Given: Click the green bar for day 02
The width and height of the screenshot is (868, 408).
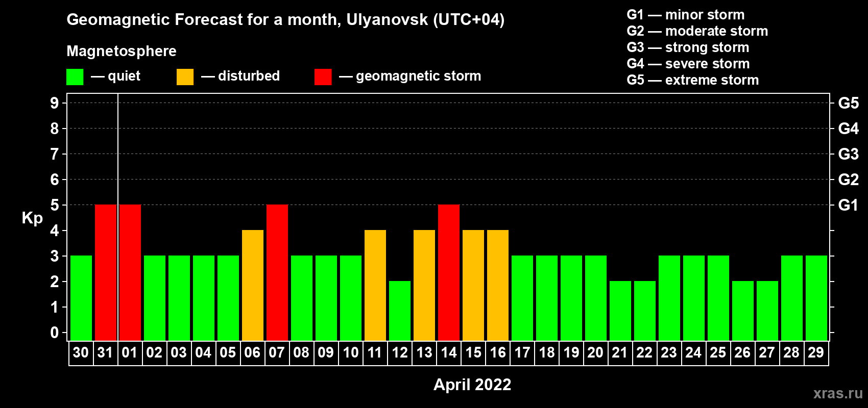Looking at the screenshot, I should 155,298.
